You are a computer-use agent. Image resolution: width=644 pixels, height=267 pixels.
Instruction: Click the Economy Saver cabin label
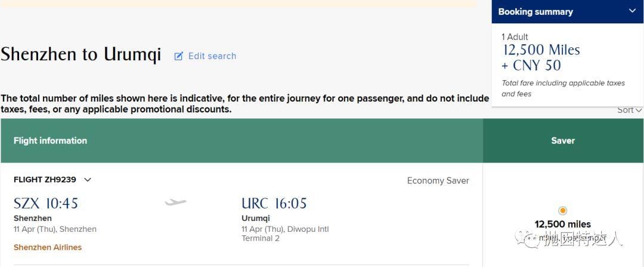point(438,180)
